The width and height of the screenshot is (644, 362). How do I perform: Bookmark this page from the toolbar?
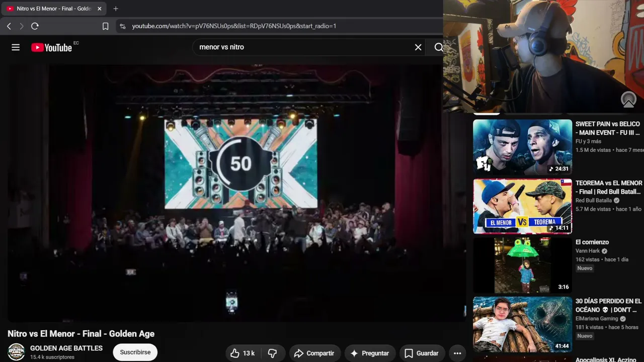click(105, 26)
